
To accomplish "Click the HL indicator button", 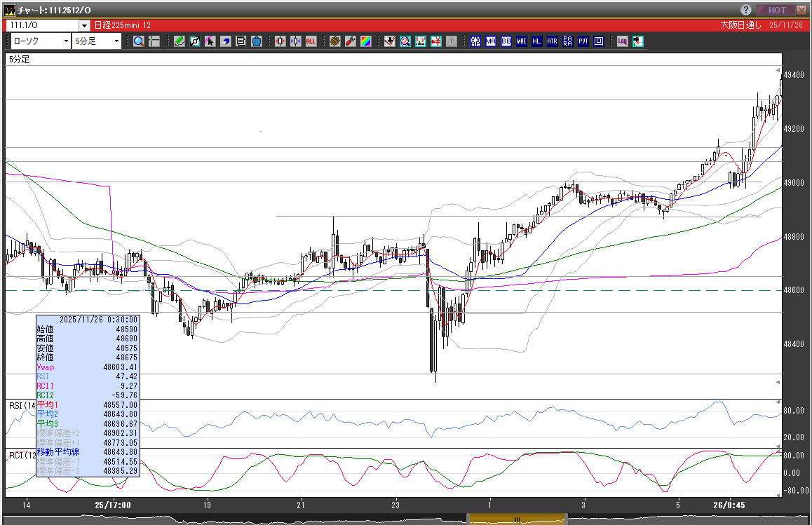I will tap(536, 41).
